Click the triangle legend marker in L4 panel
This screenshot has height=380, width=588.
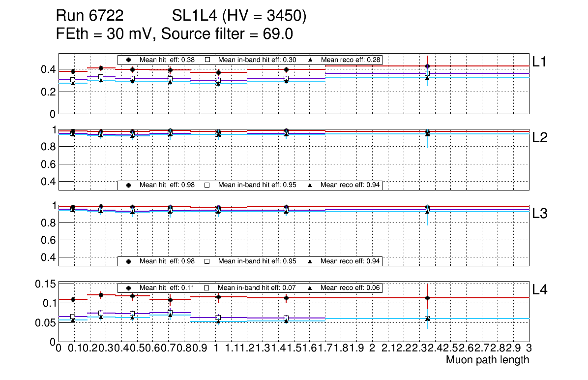[310, 287]
